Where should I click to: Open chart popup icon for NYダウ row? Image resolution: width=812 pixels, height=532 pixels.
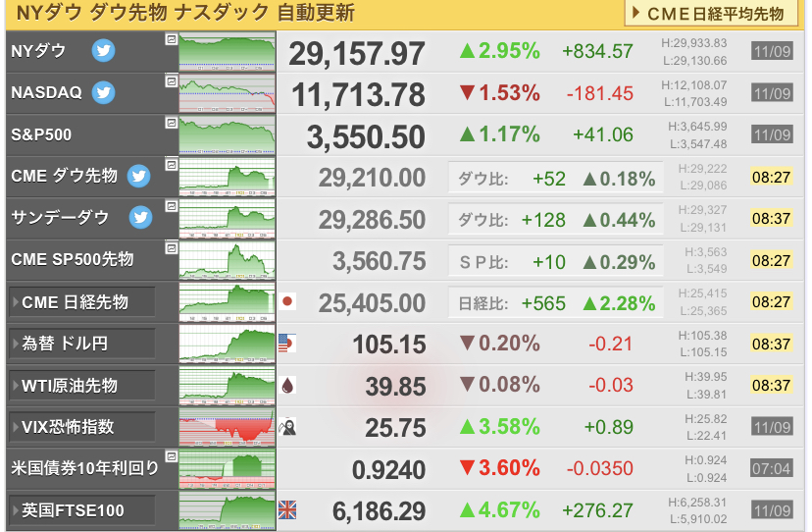point(172,39)
